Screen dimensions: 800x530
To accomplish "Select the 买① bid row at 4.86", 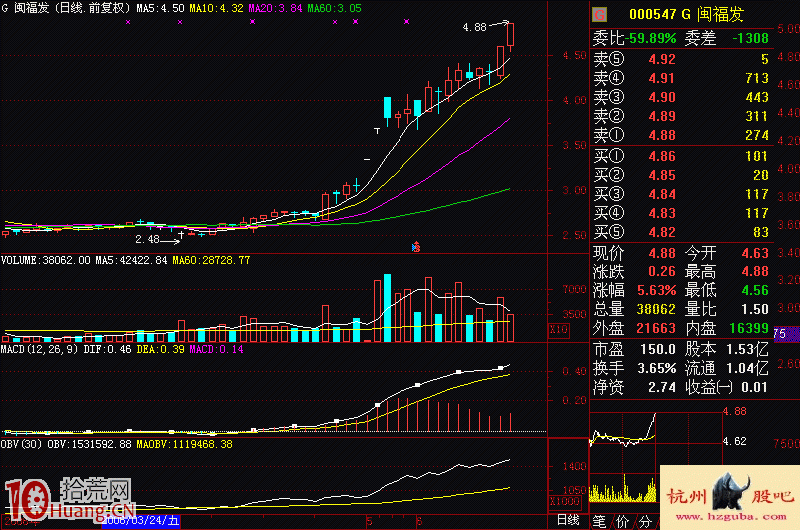I will (681, 156).
